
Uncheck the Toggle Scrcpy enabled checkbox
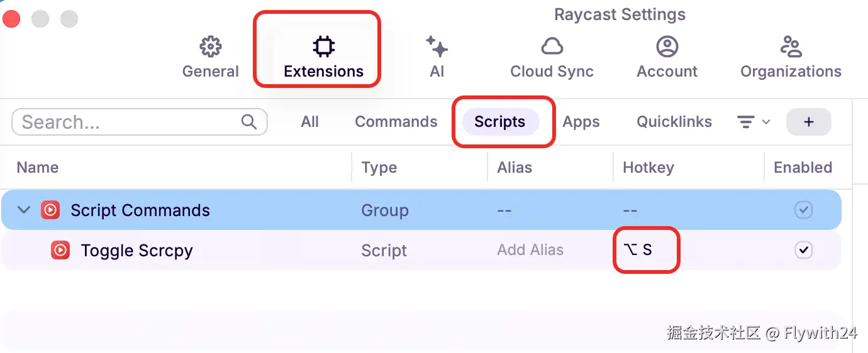[803, 250]
